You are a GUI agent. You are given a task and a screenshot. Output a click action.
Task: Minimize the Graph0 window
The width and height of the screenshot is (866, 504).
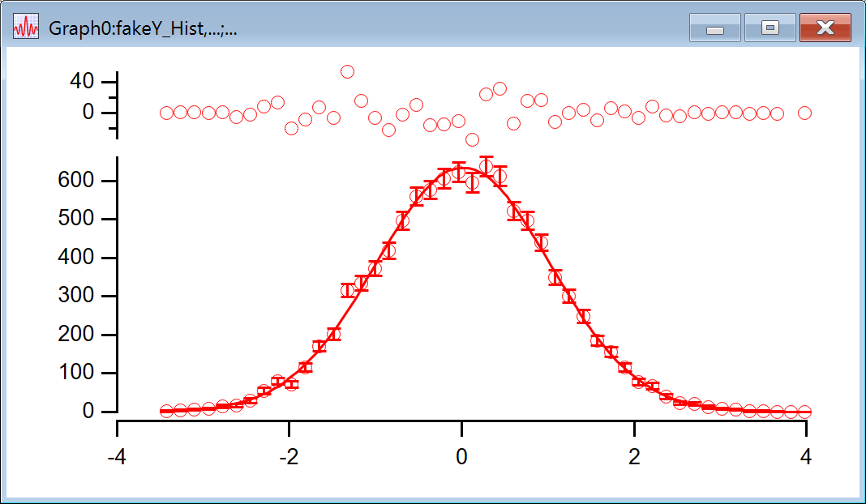714,28
